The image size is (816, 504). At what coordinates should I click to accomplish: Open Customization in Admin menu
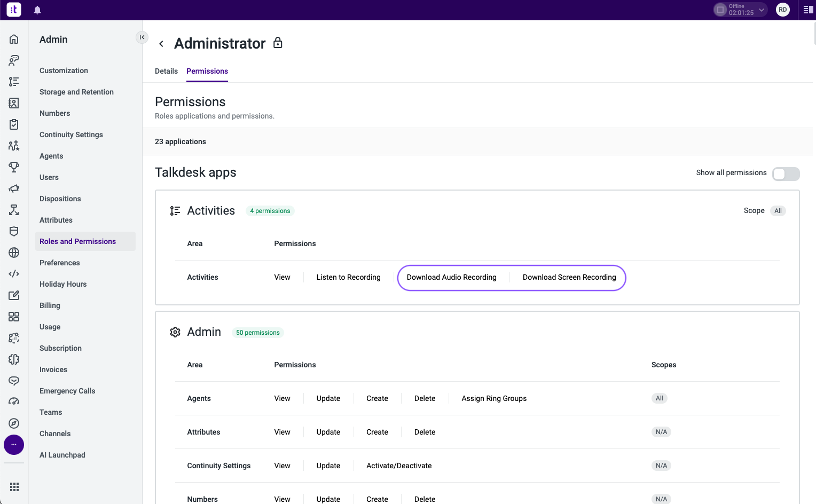64,70
